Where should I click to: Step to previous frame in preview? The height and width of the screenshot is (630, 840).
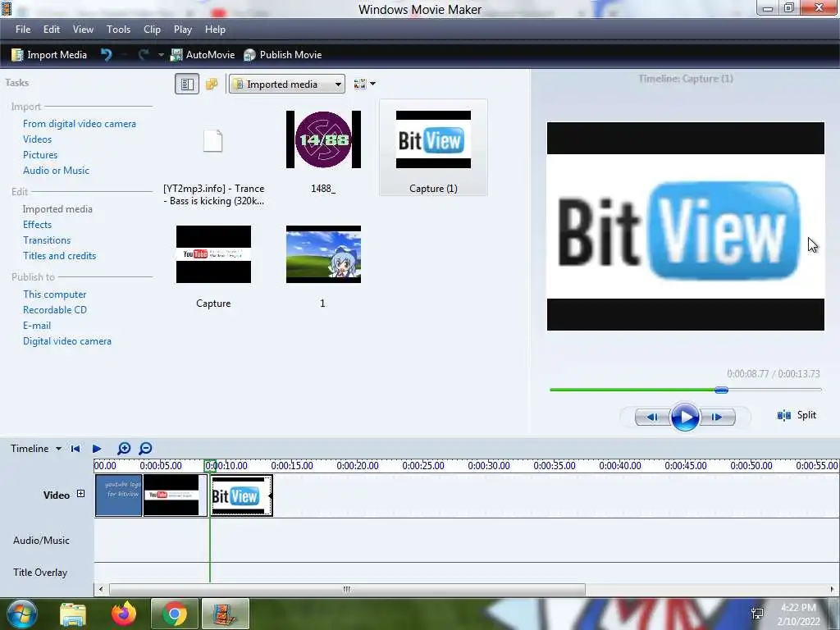coord(652,417)
